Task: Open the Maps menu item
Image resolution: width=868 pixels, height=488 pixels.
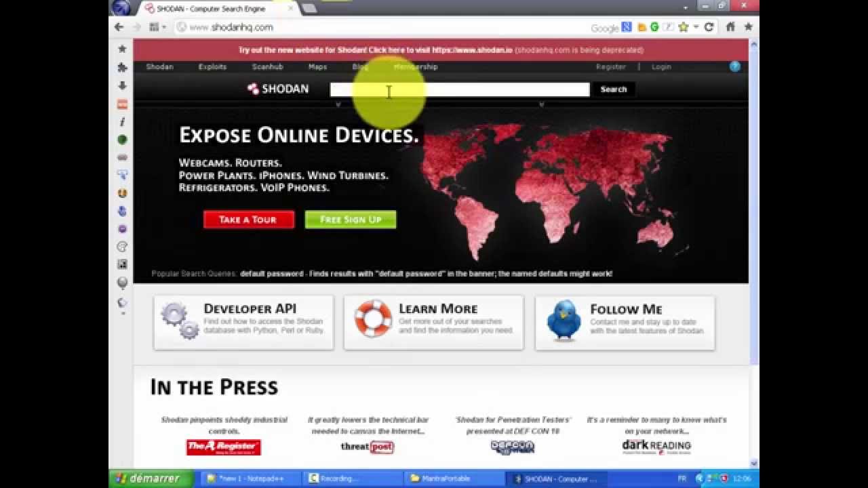Action: 317,66
